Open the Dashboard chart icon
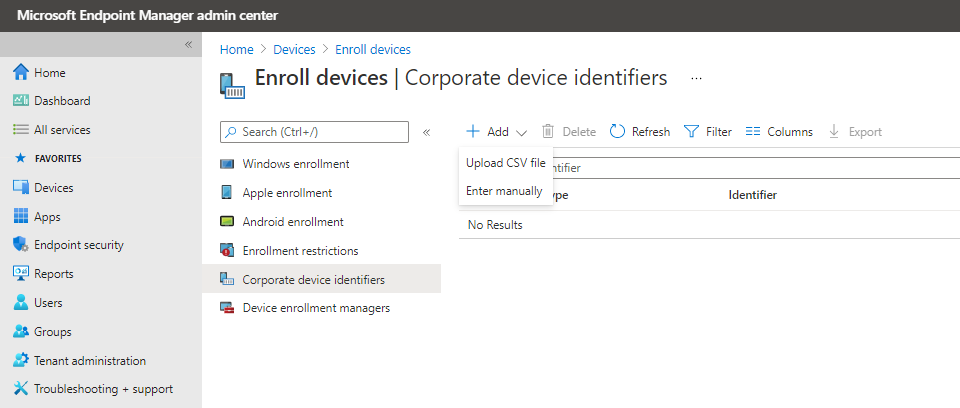 pyautogui.click(x=21, y=100)
